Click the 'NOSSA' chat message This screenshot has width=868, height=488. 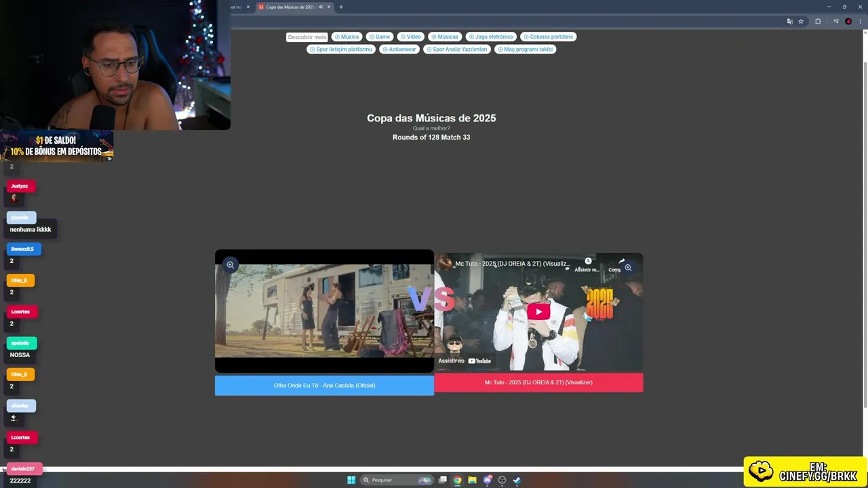click(x=20, y=355)
